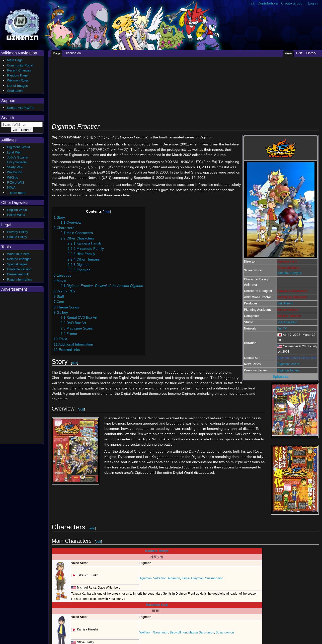Open the Minamoto Kouji character image
The image size is (322, 644).
[61, 629]
